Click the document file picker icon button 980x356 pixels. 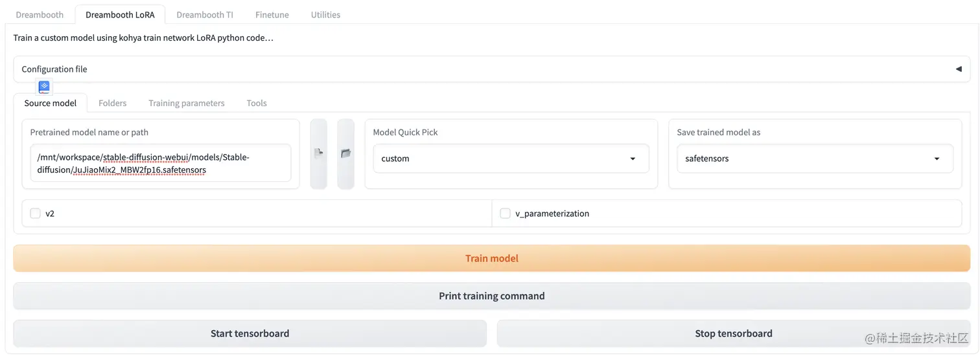click(x=318, y=153)
